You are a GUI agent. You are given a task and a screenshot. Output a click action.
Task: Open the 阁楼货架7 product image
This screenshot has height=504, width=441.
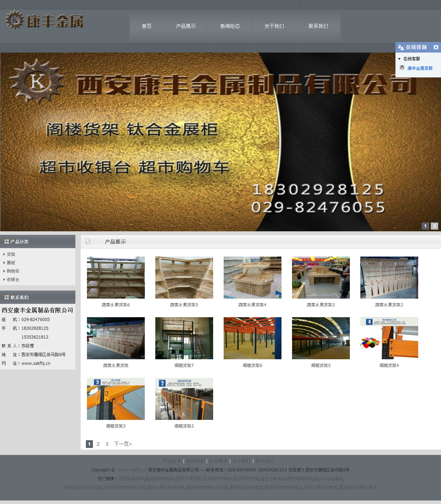(x=184, y=338)
